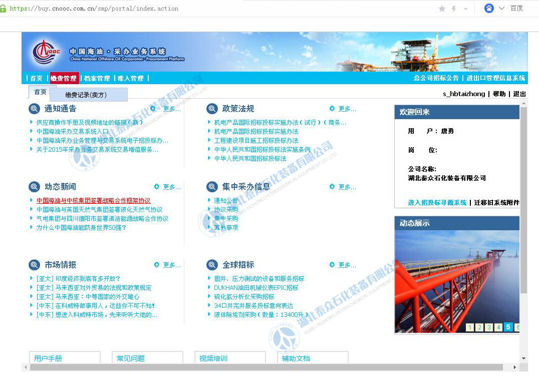Open 协议采购 under 集中采办信息
Viewport: 539px width, 392px height.
pos(226,210)
